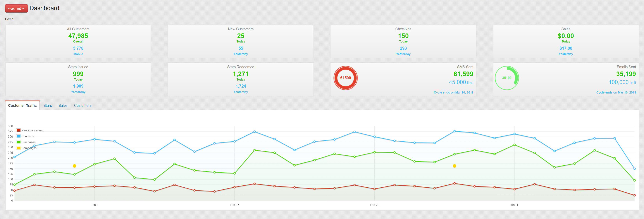Select the Customer Traffic tab
Image resolution: width=644 pixels, height=219 pixels.
coord(22,106)
